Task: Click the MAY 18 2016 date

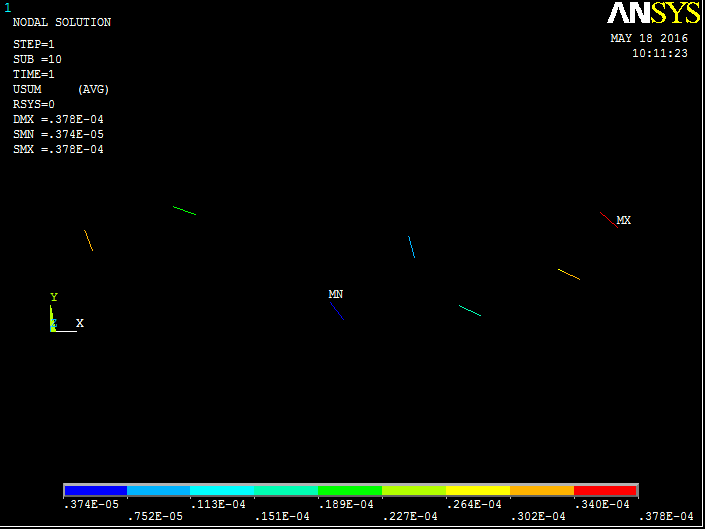Action: pos(649,38)
